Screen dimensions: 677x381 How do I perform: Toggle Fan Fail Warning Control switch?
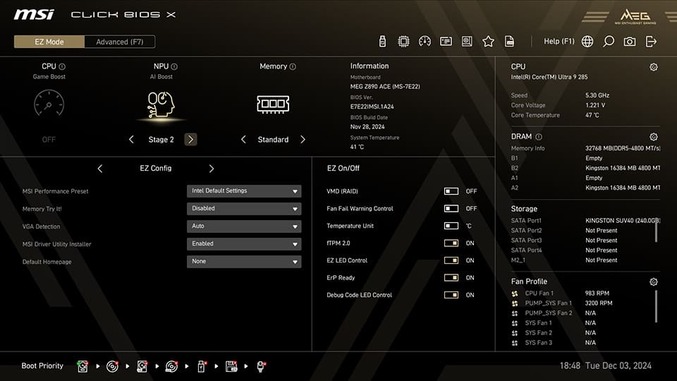451,208
